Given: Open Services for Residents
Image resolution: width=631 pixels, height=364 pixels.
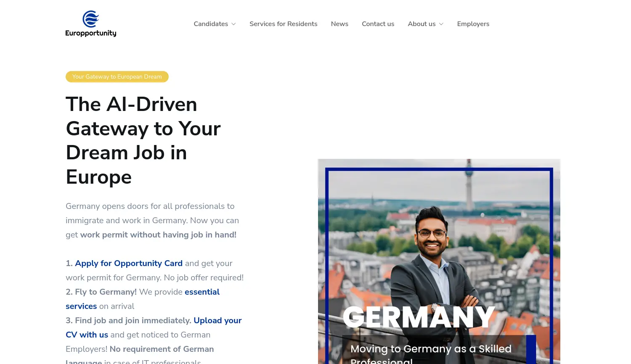Looking at the screenshot, I should [283, 24].
